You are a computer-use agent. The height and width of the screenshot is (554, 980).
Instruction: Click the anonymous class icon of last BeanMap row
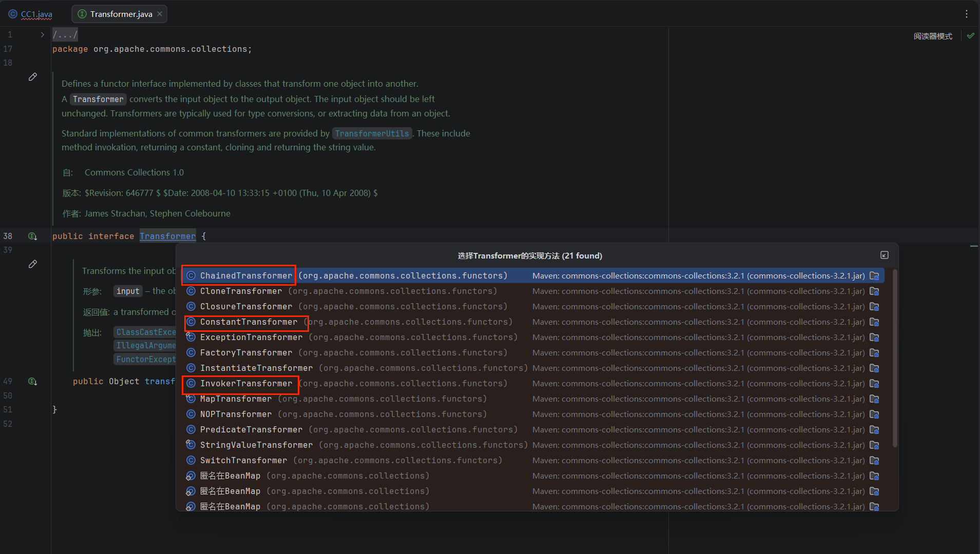click(x=190, y=506)
